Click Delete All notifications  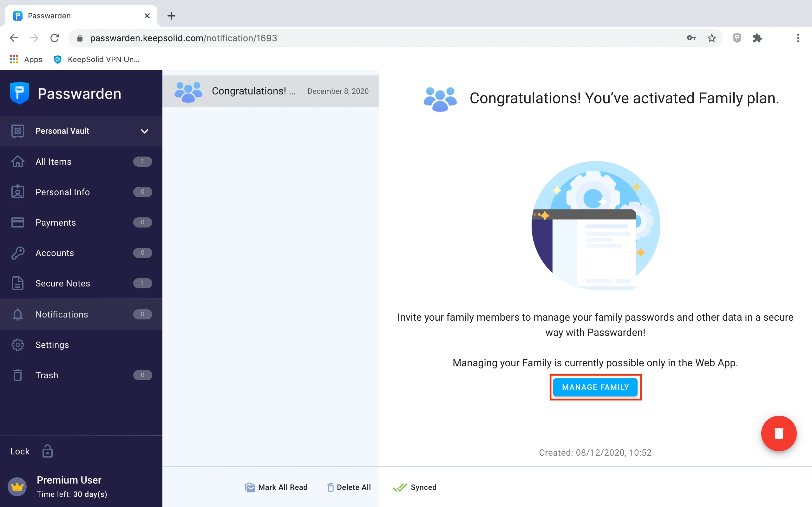[x=349, y=487]
